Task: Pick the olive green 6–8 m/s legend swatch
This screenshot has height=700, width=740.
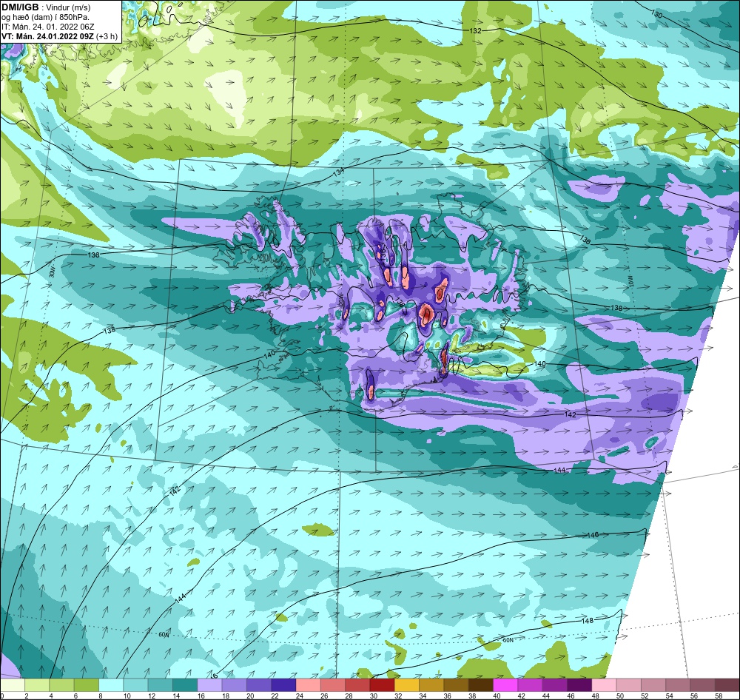Action: [x=87, y=684]
